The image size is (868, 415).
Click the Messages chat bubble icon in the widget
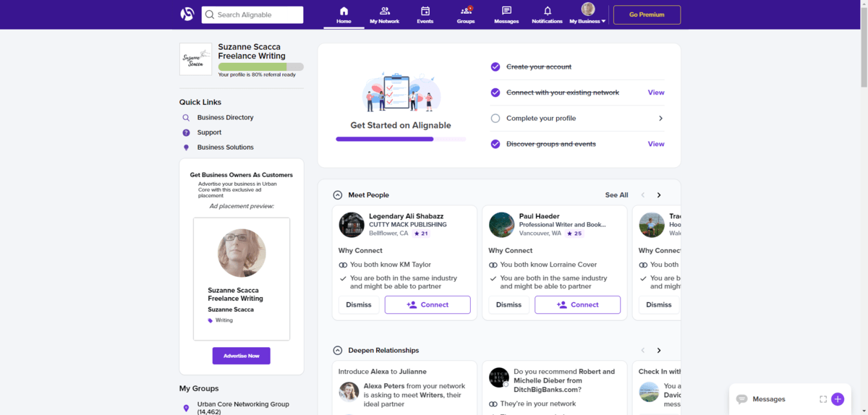[x=741, y=399]
